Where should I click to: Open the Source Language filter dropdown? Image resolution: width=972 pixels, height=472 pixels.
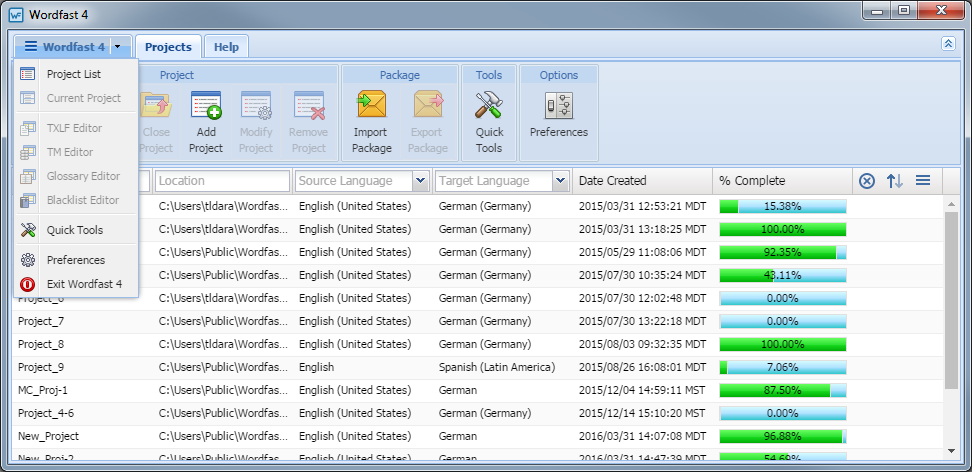coord(420,180)
